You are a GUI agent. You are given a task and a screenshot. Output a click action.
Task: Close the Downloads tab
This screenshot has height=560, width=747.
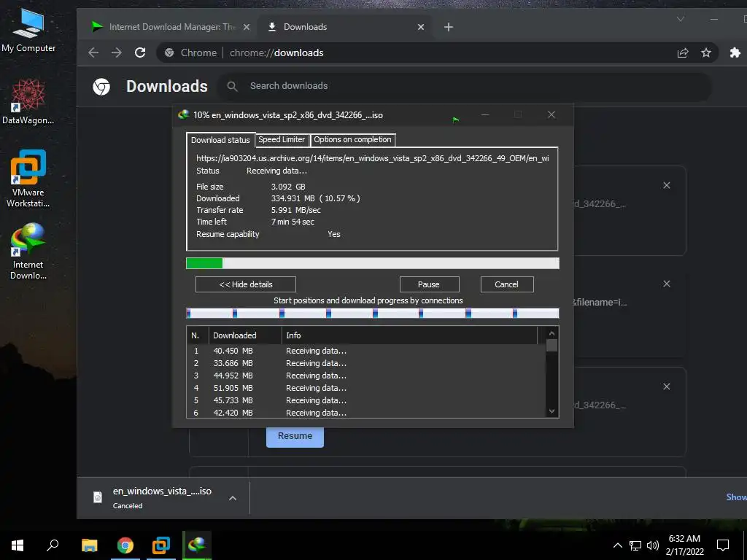coord(421,27)
